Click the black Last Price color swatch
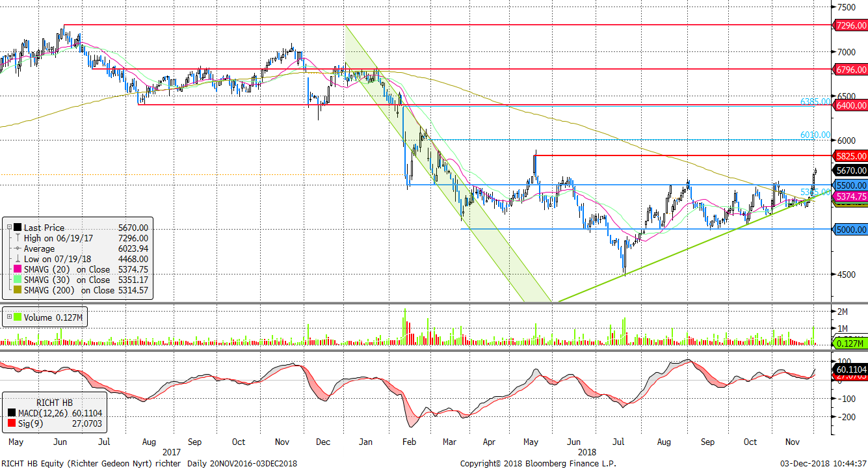The image size is (868, 469). pyautogui.click(x=18, y=228)
